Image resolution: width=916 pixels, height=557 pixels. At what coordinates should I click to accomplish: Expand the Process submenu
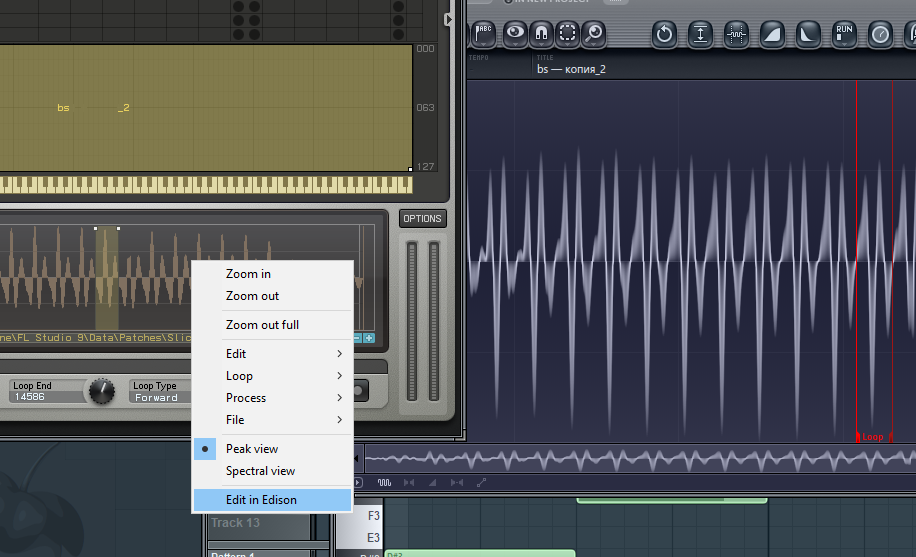click(273, 398)
